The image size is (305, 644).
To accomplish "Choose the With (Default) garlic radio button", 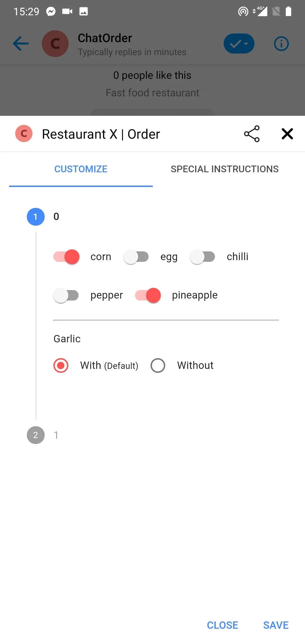I will [x=61, y=365].
